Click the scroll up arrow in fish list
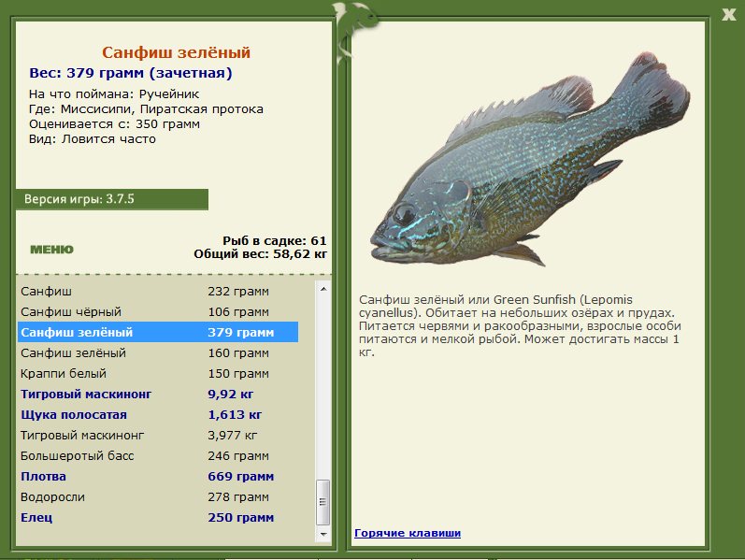Image resolution: width=745 pixels, height=560 pixels. [x=323, y=289]
